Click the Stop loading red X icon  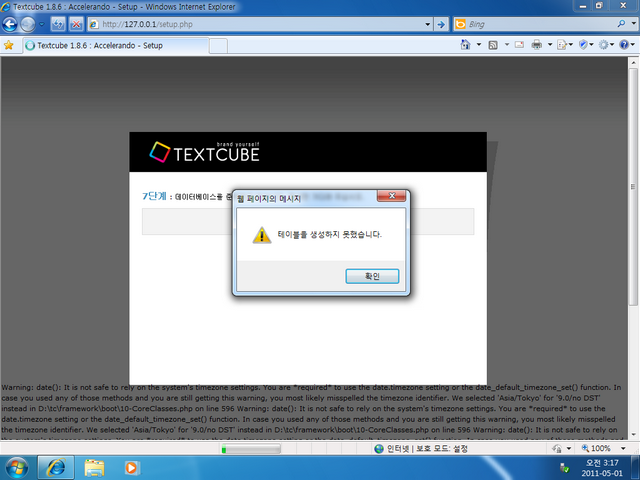tap(76, 24)
